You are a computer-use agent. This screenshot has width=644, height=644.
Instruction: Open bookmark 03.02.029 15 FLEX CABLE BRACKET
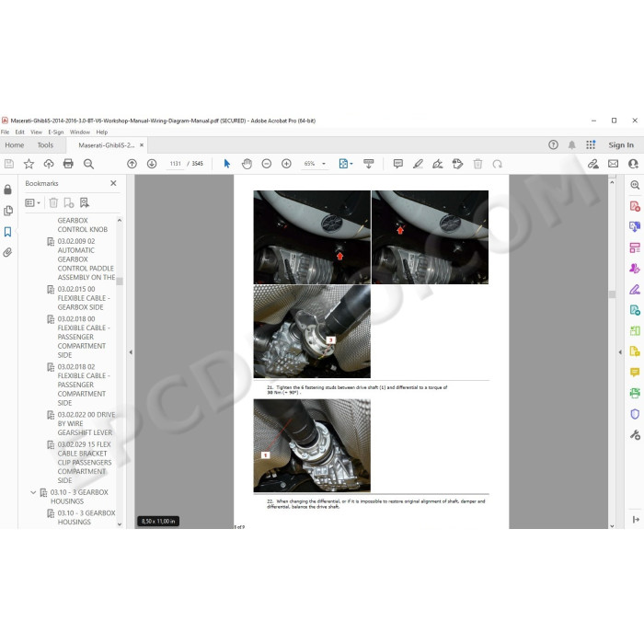[x=85, y=463]
